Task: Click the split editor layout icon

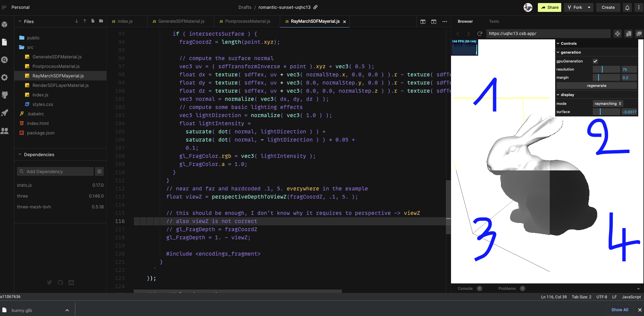Action: [x=423, y=21]
